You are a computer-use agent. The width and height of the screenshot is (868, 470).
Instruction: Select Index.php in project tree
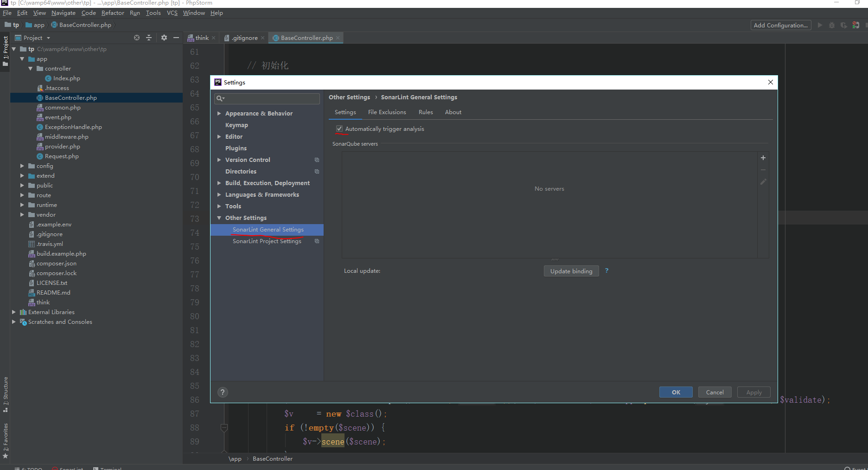click(x=66, y=78)
